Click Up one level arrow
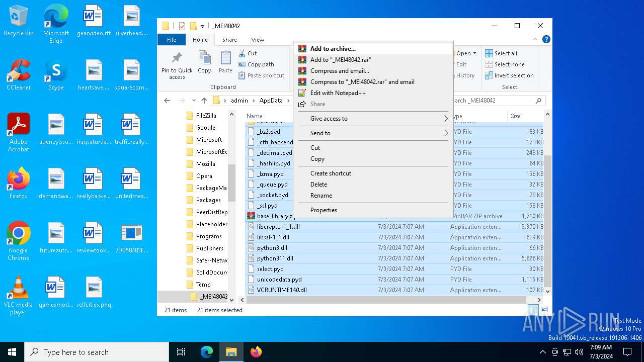The image size is (644, 362). (x=204, y=101)
